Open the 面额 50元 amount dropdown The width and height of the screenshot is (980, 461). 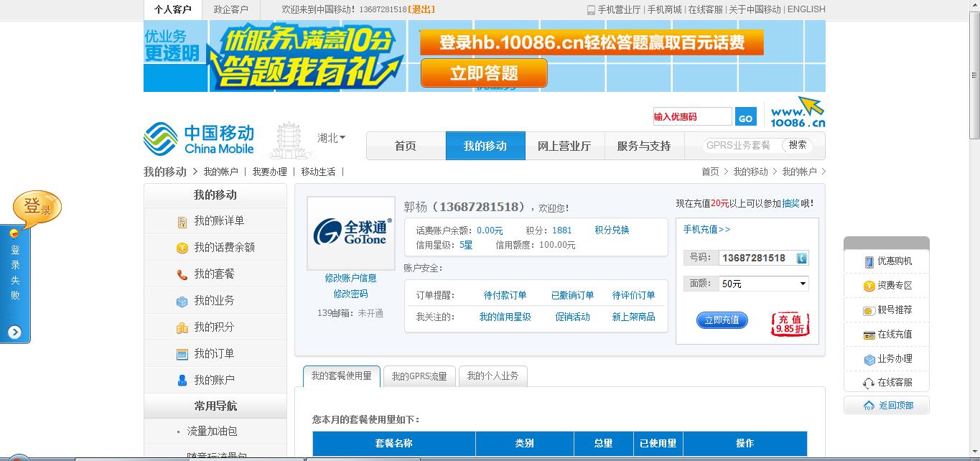point(764,284)
